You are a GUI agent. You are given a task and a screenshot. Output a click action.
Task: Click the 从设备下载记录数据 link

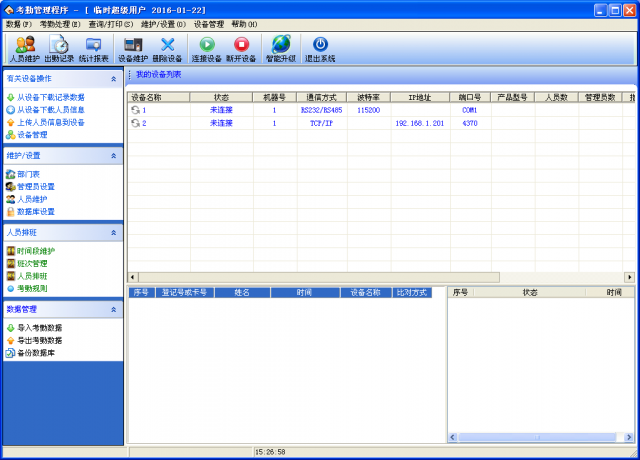(50, 97)
